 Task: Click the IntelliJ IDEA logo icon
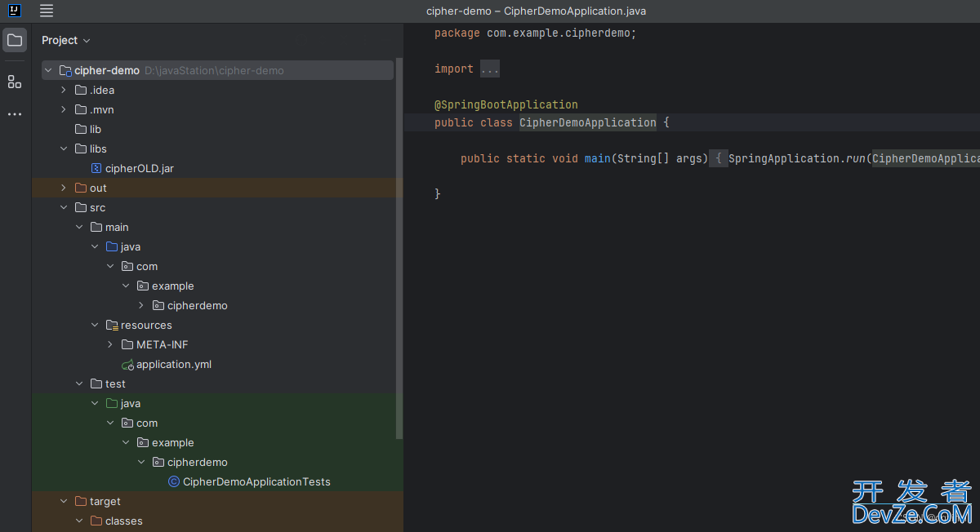[x=15, y=11]
